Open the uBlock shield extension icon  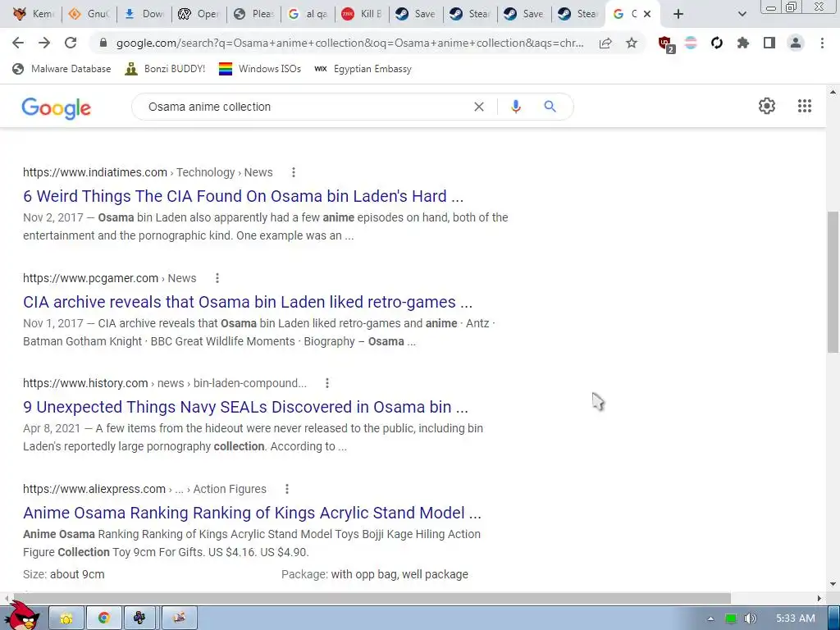point(666,44)
